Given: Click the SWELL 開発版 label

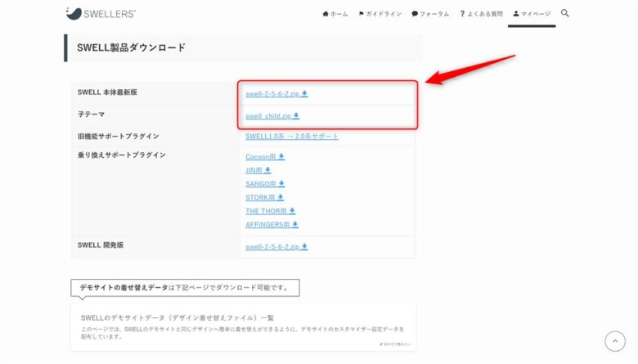Looking at the screenshot, I should [100, 245].
